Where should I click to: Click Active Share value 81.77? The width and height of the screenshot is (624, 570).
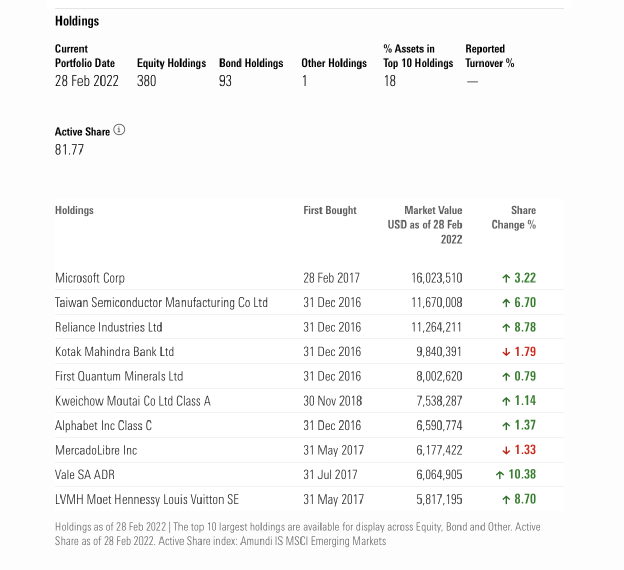point(69,150)
